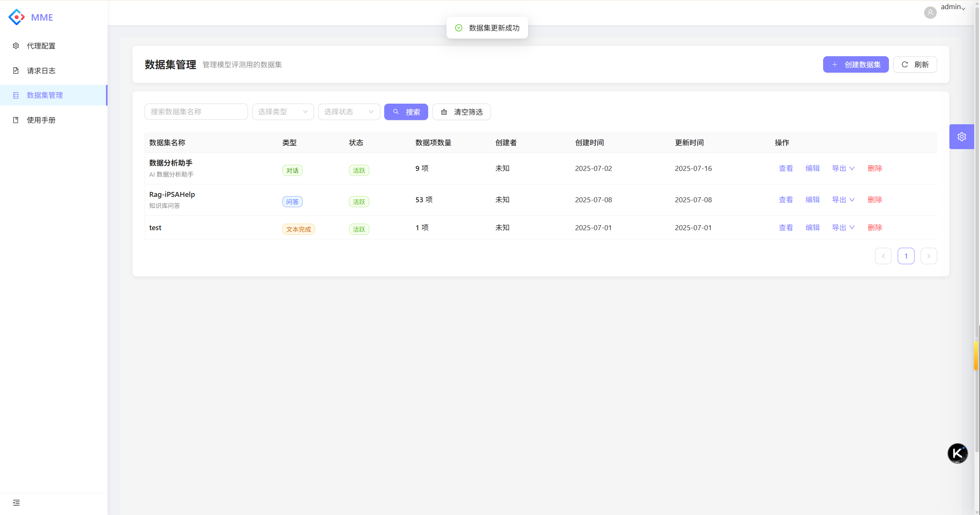980x515 pixels.
Task: Open 使用手册 in the sidebar
Action: click(x=41, y=120)
